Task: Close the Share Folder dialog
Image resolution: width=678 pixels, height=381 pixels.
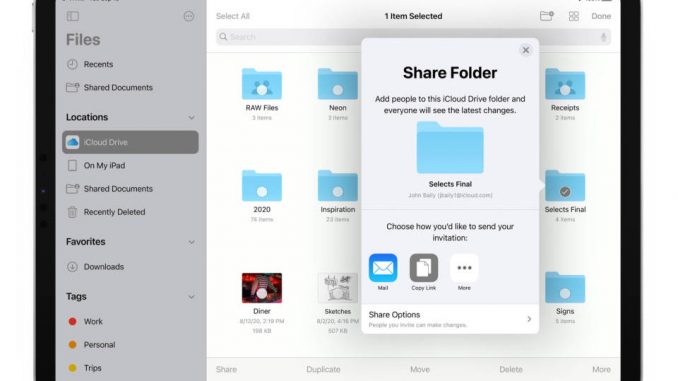Action: [526, 50]
